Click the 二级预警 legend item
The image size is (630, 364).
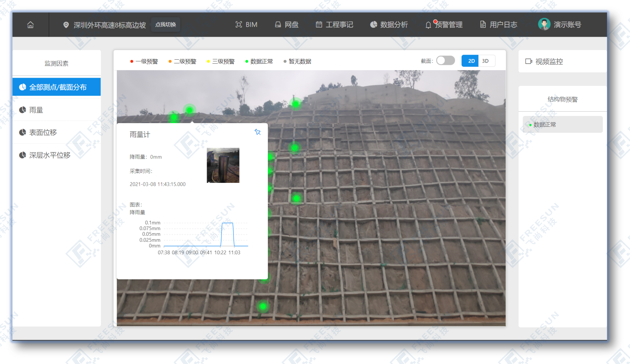point(182,61)
